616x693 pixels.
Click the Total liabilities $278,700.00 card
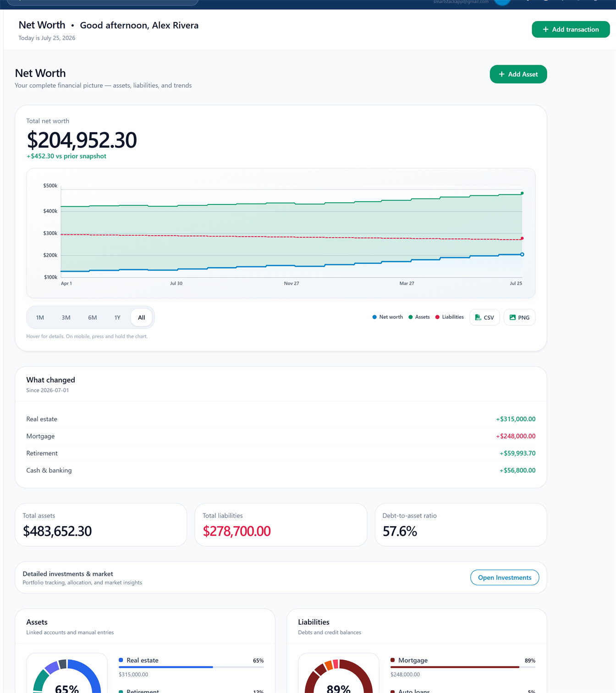point(281,525)
